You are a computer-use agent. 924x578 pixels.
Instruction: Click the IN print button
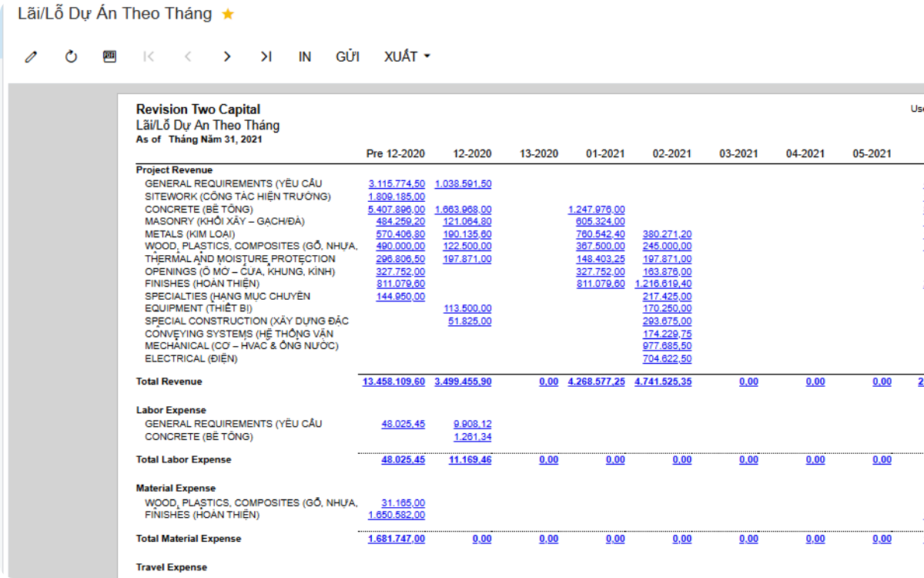(x=305, y=56)
